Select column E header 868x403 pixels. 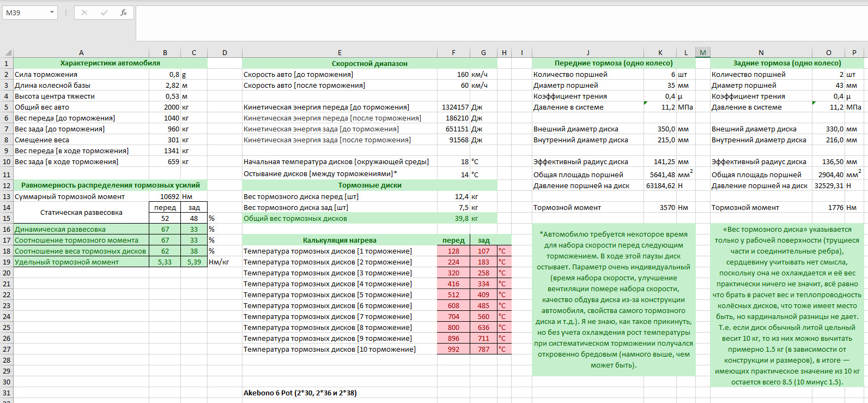coord(339,53)
